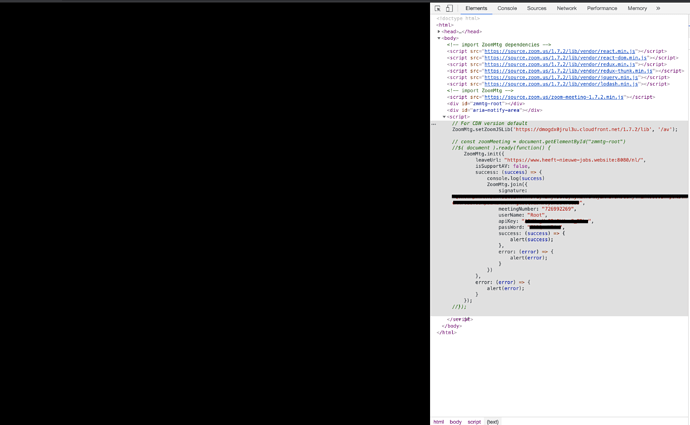The image size is (690, 425).
Task: Click the leaveUrl line in script
Action: pyautogui.click(x=560, y=160)
